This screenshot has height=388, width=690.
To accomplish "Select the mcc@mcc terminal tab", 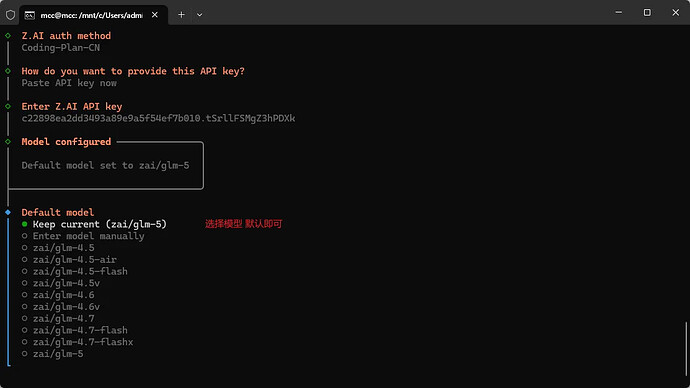I will [x=93, y=15].
